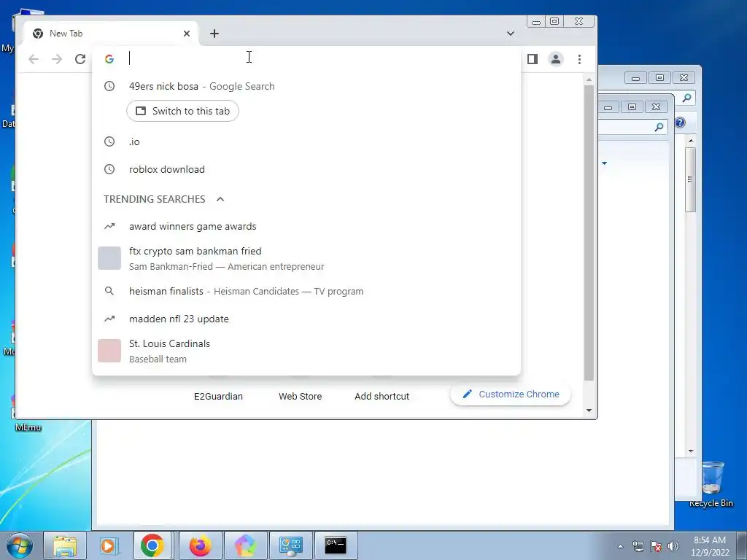Click the scroll up arrow in Chrome

(x=589, y=79)
